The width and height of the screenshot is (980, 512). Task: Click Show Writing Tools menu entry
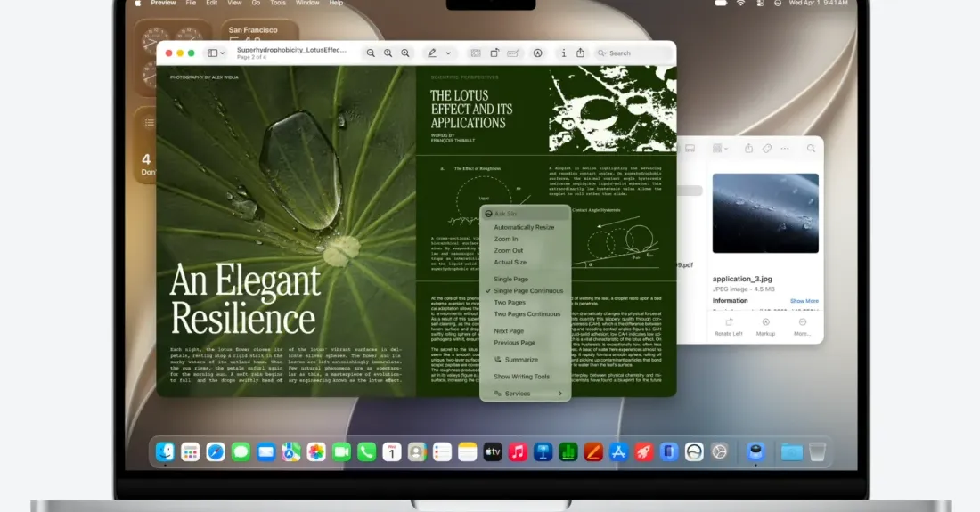pos(522,377)
